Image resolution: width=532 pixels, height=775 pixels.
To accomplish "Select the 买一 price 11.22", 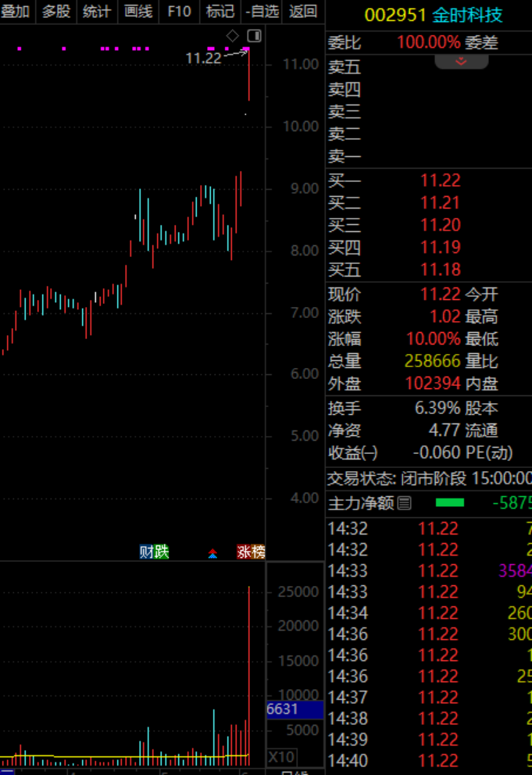I will click(x=440, y=180).
